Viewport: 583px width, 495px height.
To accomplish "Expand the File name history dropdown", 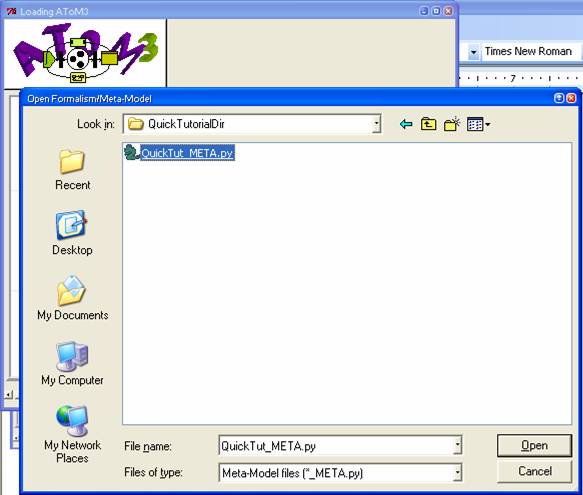I will point(458,446).
